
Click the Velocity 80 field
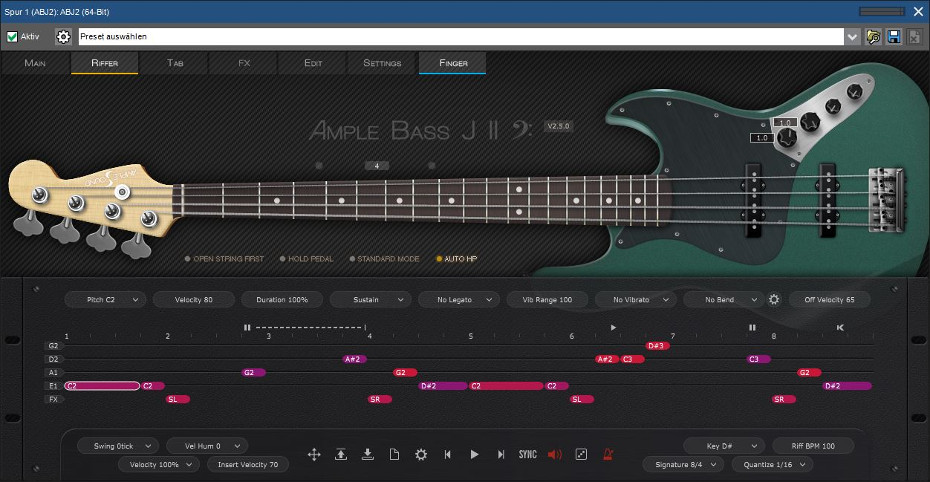(x=193, y=299)
